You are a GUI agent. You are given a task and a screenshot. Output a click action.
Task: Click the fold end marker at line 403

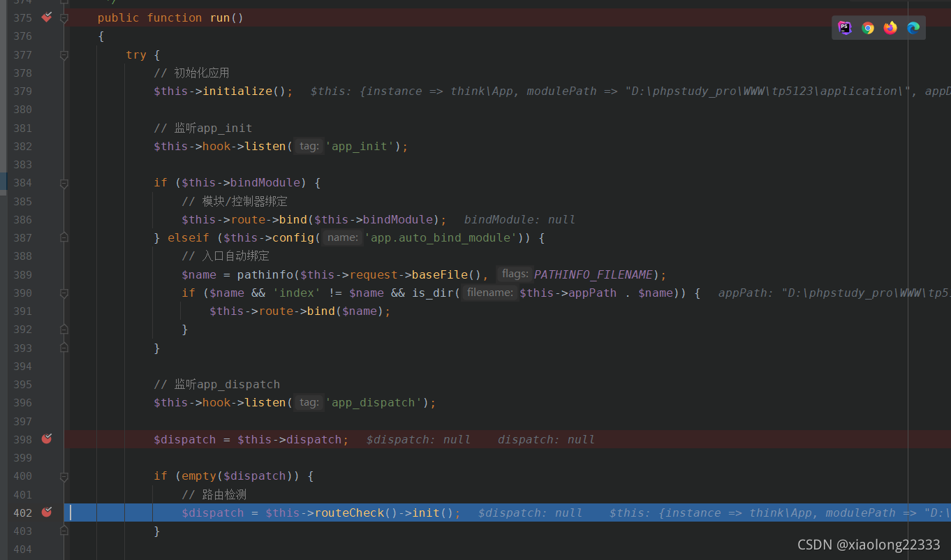click(64, 531)
